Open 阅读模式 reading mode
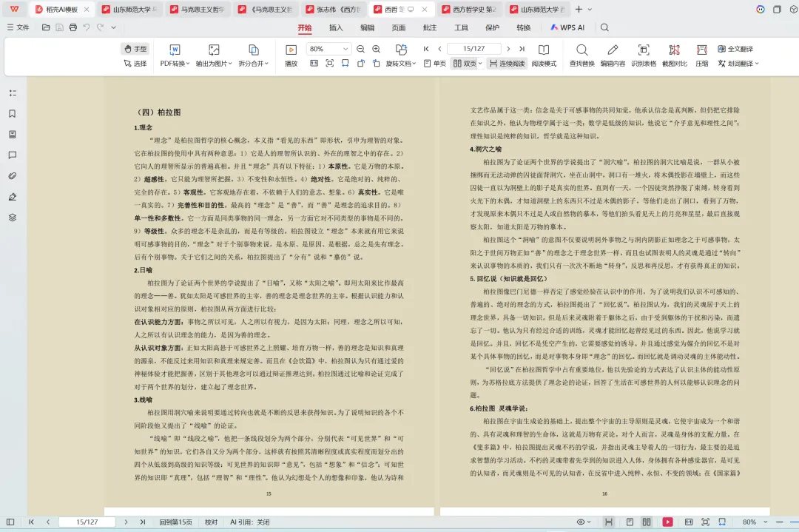Screen dimensions: 799x532 (x=544, y=55)
